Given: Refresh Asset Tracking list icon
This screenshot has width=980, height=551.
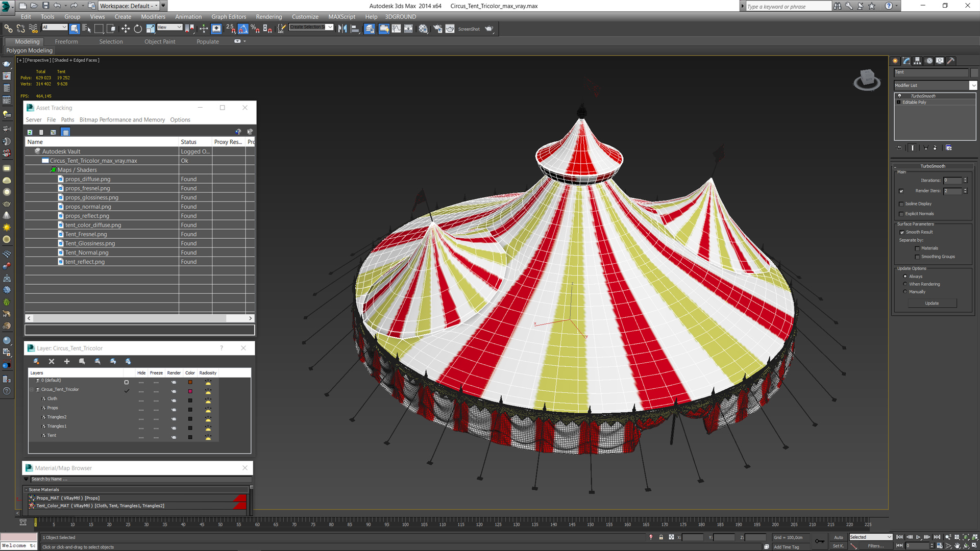Looking at the screenshot, I should pos(30,132).
